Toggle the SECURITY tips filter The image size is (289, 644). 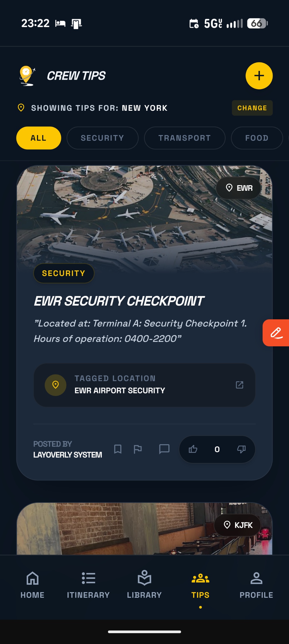click(102, 138)
